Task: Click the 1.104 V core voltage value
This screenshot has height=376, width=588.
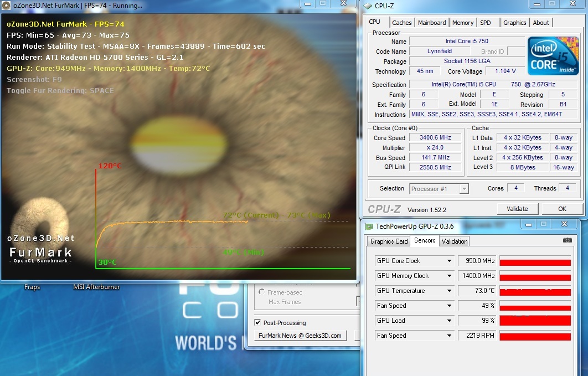Action: click(505, 71)
